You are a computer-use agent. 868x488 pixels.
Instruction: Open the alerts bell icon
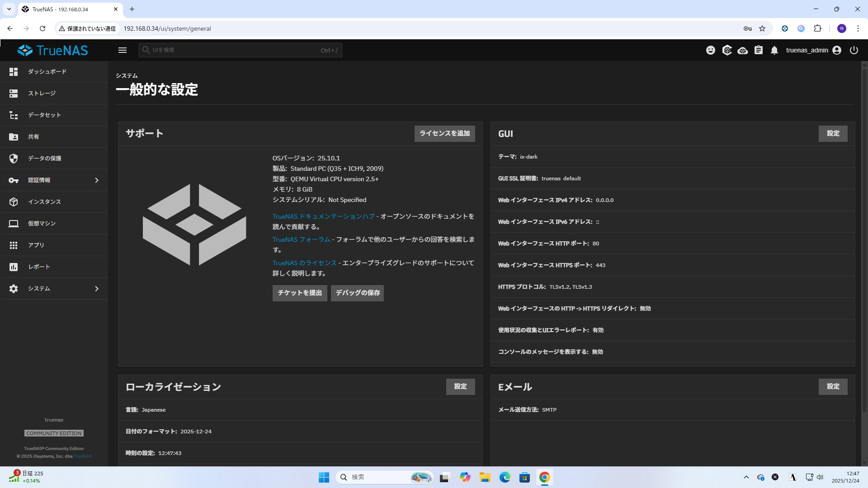(x=774, y=50)
